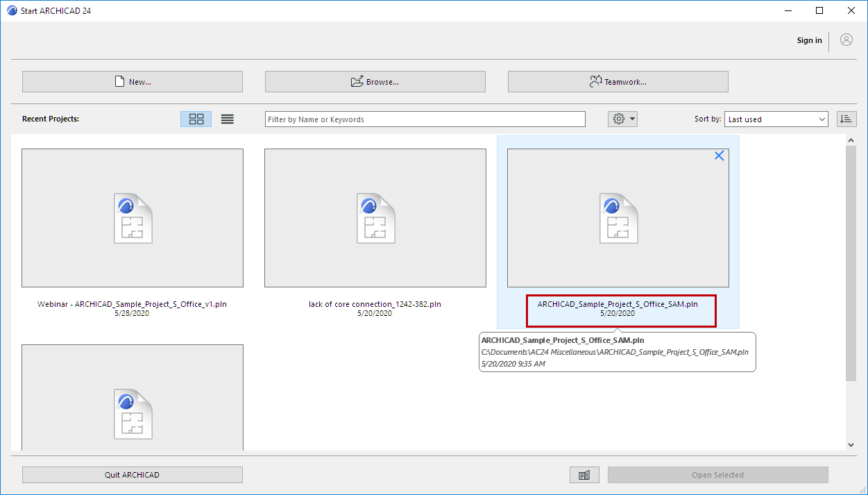
Task: Maximize the Start ARCHICAD 24 window
Action: coord(819,10)
